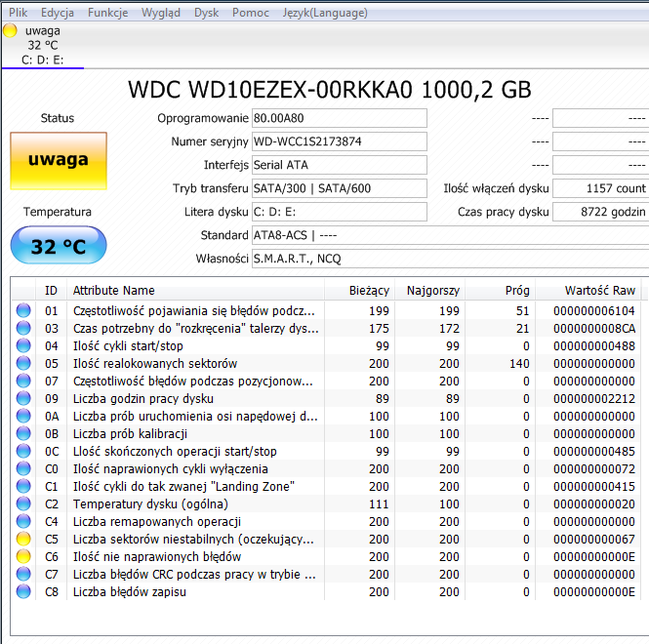The image size is (649, 644).
Task: Select the row Liczba godzin pracy dysku
Action: click(327, 398)
